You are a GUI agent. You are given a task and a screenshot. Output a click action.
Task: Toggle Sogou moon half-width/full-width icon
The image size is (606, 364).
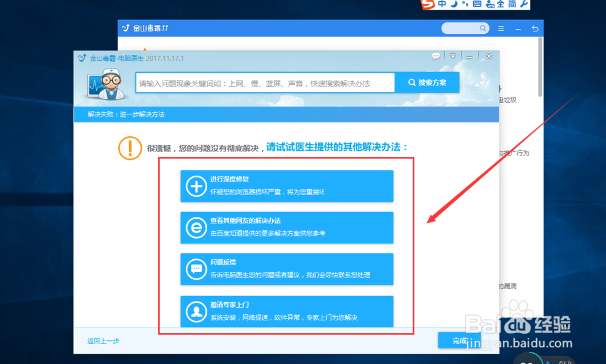[454, 4]
